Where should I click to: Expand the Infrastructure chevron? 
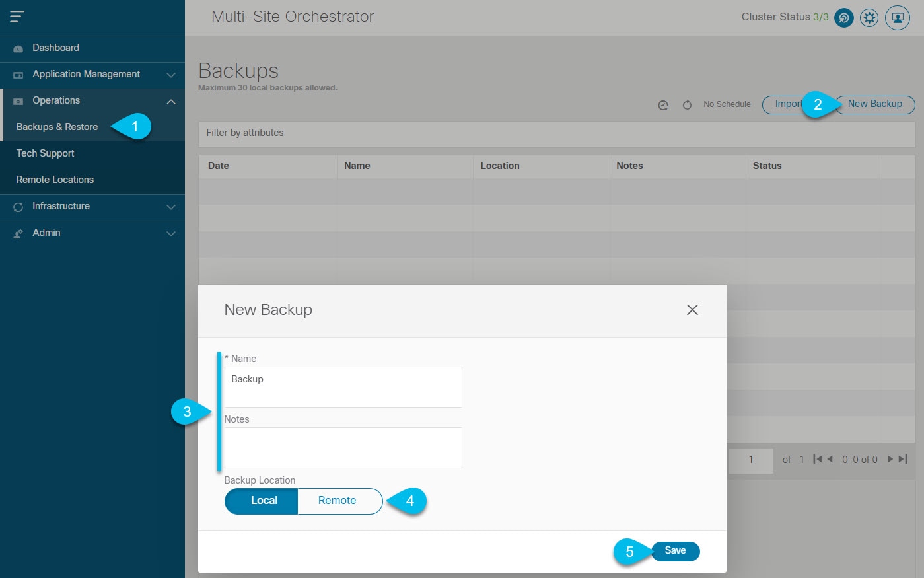pyautogui.click(x=171, y=207)
